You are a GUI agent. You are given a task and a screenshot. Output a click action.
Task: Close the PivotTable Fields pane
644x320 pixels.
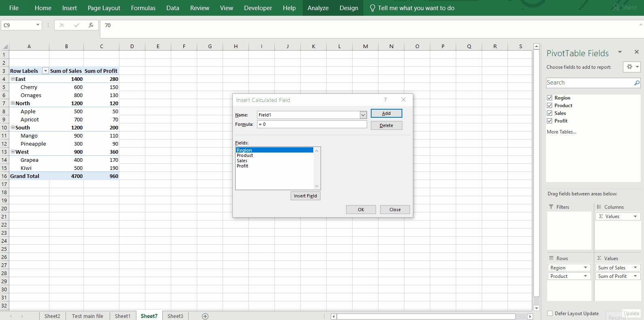pyautogui.click(x=636, y=52)
